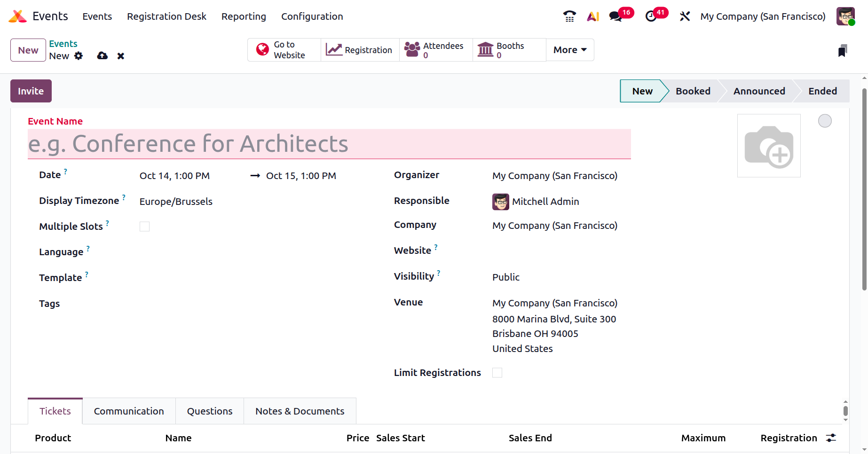Screen dimensions: 868x454
Task: Open the Display Timezone dropdown
Action: pyautogui.click(x=176, y=202)
